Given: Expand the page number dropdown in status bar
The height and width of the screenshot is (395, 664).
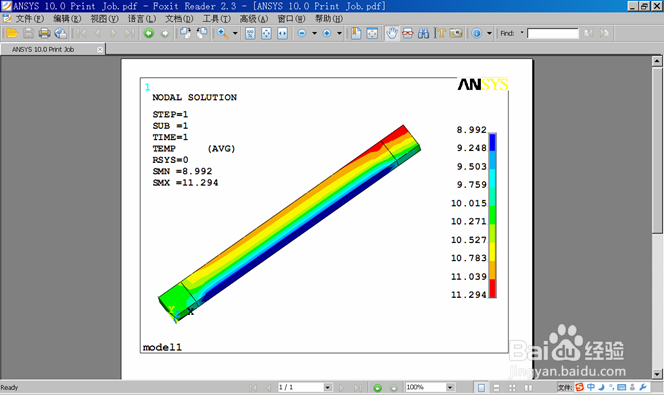Looking at the screenshot, I should point(327,387).
